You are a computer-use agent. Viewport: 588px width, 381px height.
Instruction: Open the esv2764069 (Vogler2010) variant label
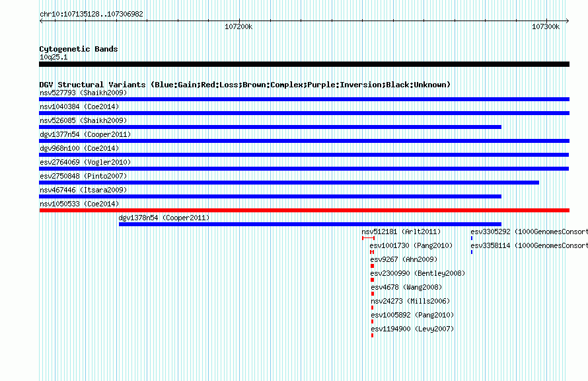pyautogui.click(x=85, y=162)
